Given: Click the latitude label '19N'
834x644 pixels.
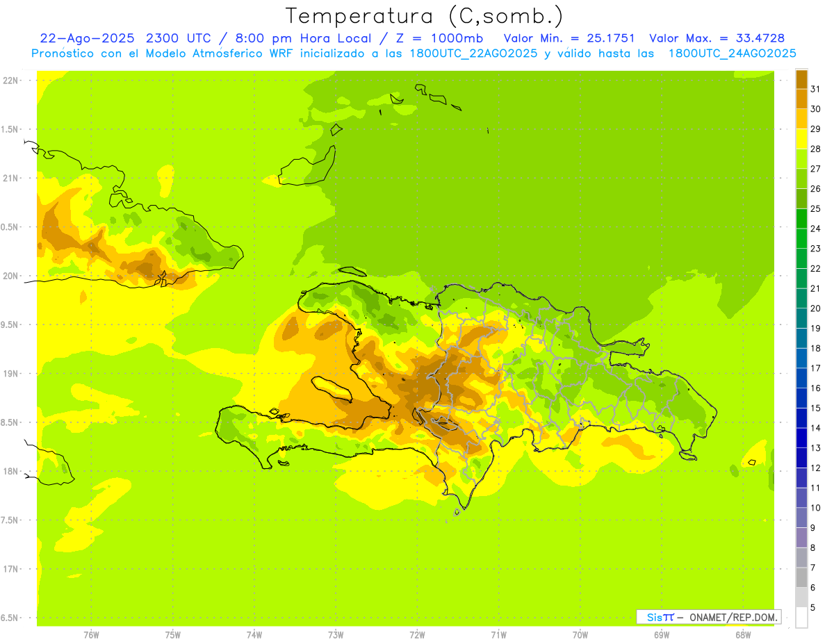Looking at the screenshot, I should 10,374.
